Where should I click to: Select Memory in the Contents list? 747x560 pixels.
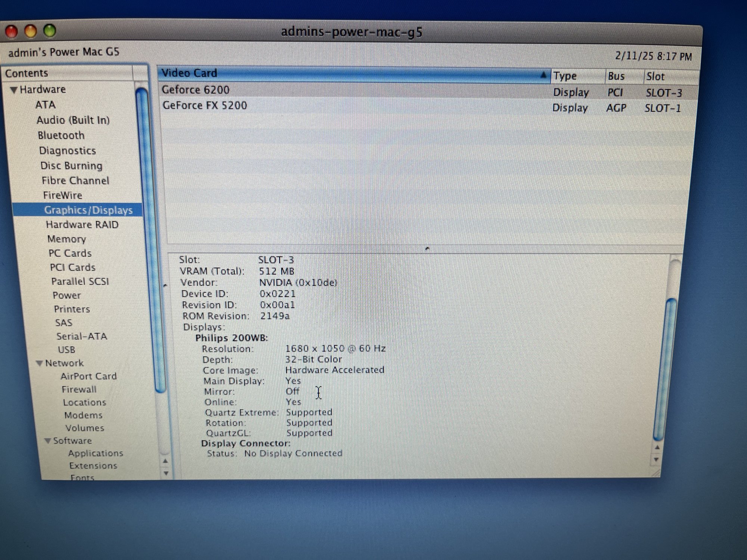pos(66,239)
